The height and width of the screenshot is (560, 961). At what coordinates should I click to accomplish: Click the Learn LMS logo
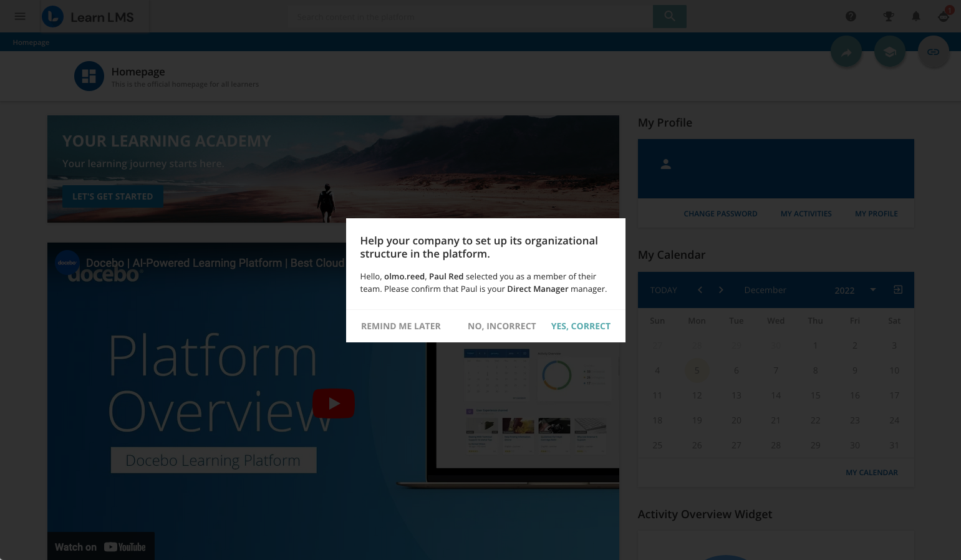coord(88,17)
